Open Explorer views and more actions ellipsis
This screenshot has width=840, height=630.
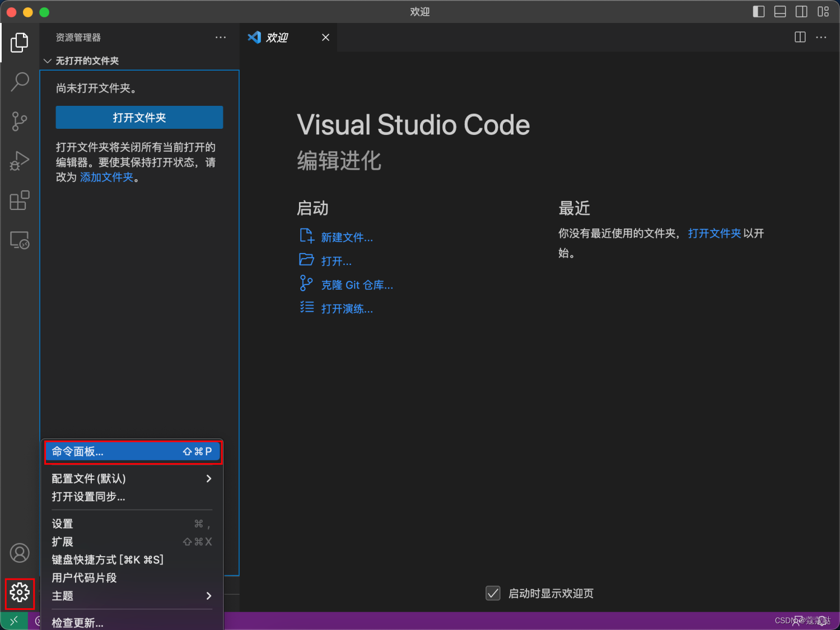click(x=221, y=37)
